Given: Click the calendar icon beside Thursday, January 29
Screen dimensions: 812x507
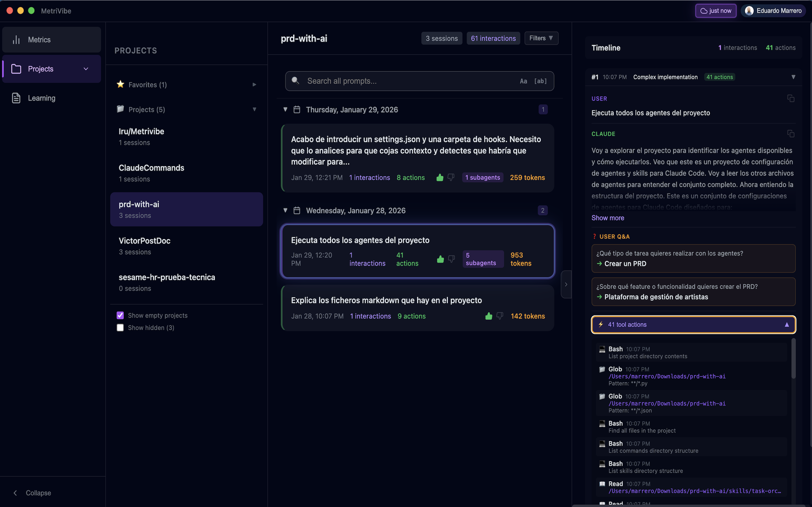Looking at the screenshot, I should [297, 109].
